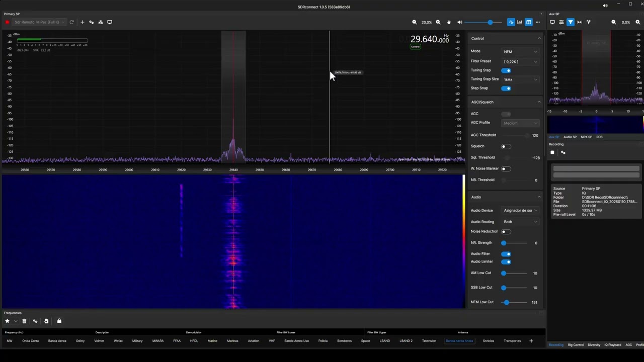Screen dimensions: 644x362
Task: Import frequency list file icon
Action: point(46,321)
